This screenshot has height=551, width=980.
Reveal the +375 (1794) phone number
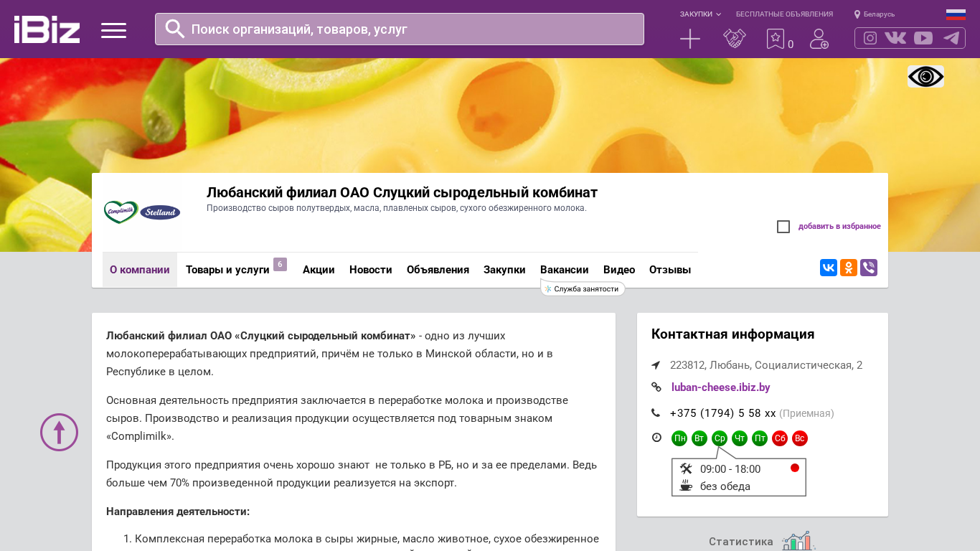pos(722,413)
